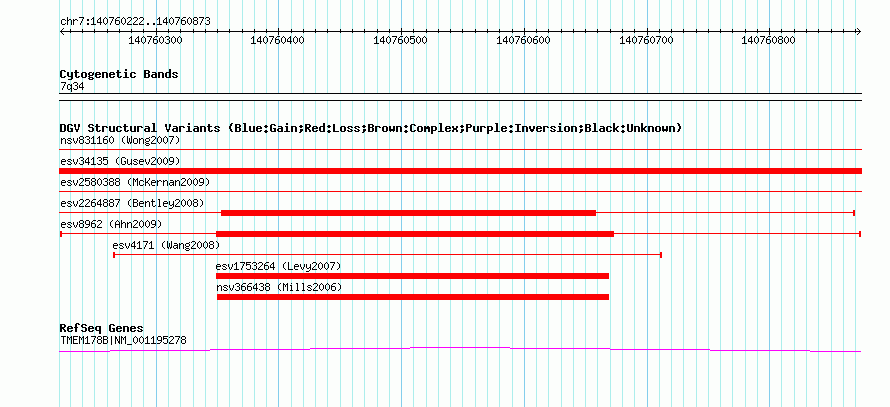
Task: Click ruler tick label 140760600
Action: (x=523, y=40)
